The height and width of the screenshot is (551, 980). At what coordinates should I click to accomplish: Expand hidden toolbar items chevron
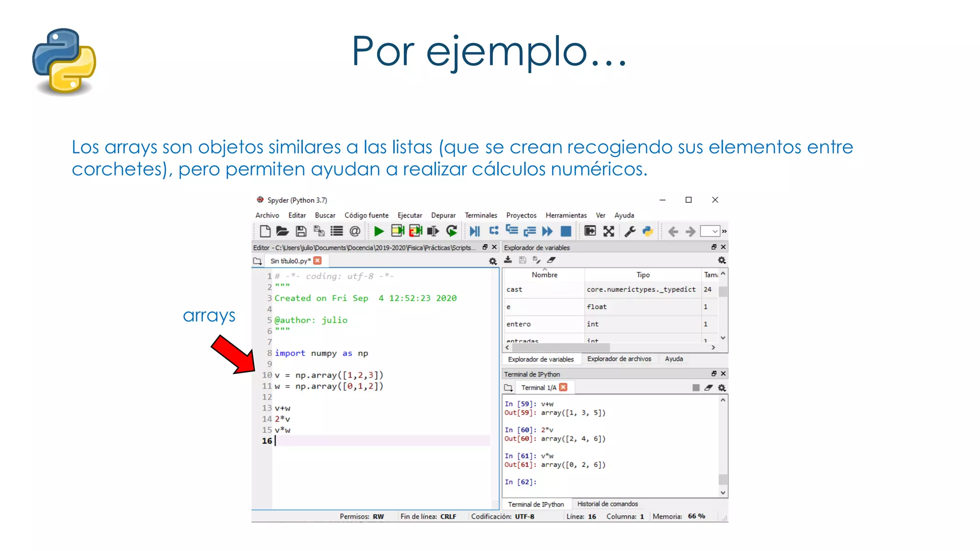pos(724,231)
